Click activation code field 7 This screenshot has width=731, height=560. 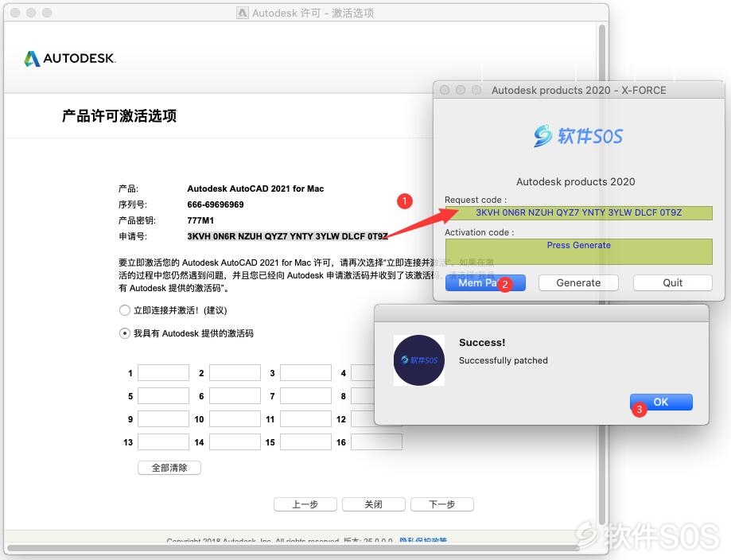pos(305,396)
